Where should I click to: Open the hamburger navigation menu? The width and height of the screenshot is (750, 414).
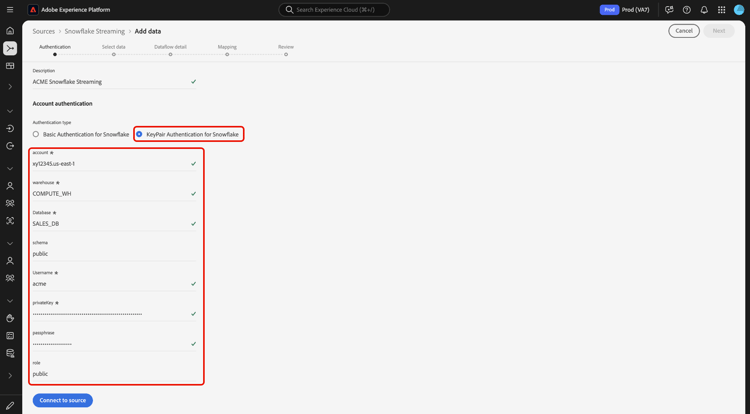pyautogui.click(x=10, y=10)
